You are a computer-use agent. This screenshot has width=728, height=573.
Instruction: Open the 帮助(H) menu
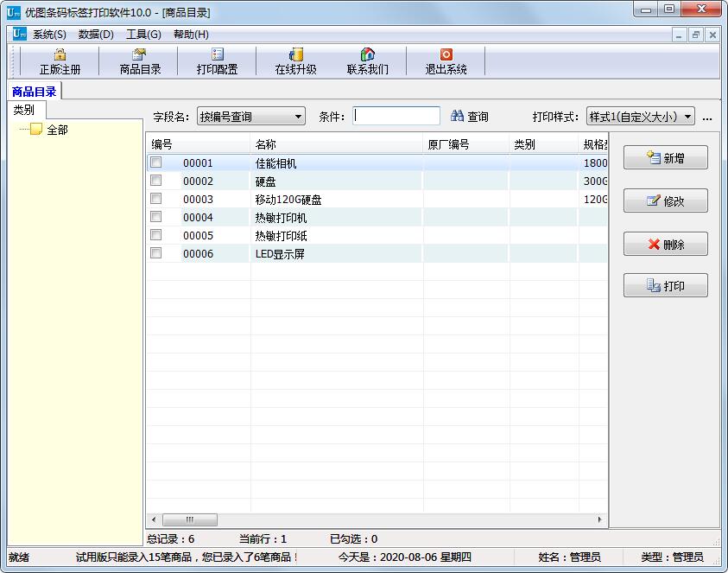click(191, 35)
